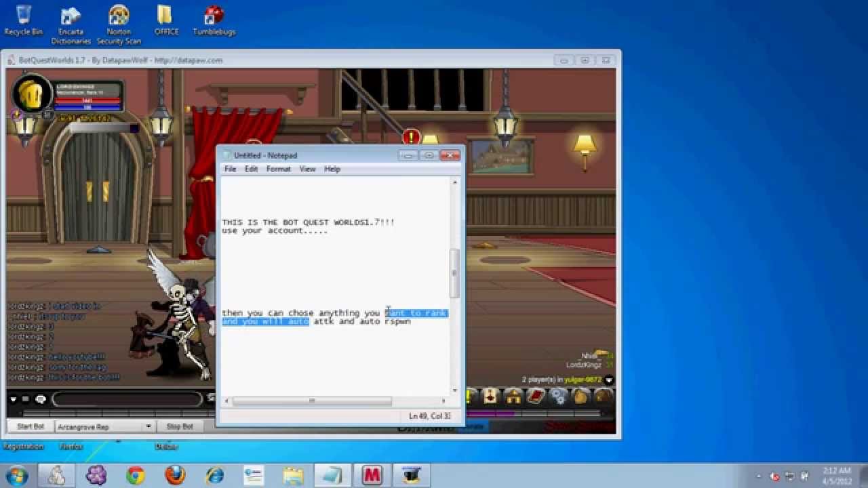Click the Start Bot button

click(x=31, y=426)
